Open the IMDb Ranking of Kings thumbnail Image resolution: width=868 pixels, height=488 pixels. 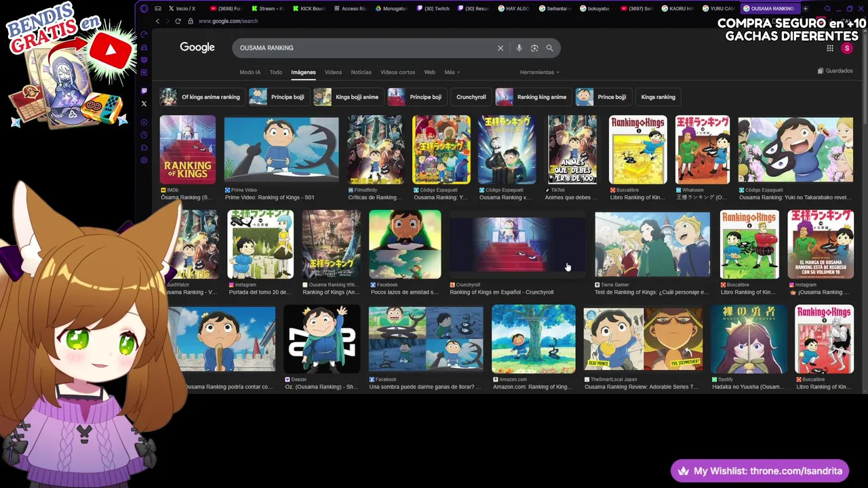187,150
